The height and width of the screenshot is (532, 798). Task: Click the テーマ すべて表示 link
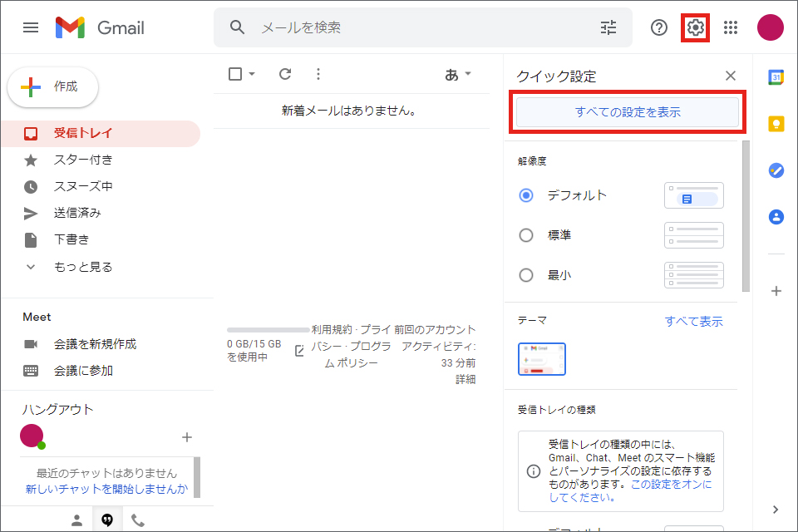click(693, 321)
